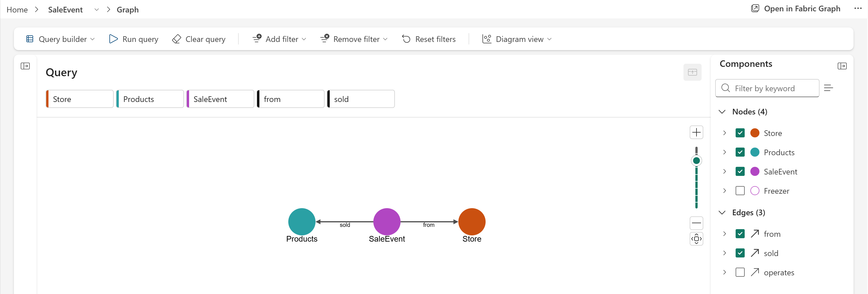Open the Remove filter dropdown chevron
Screen dimensions: 868x294
coord(386,39)
